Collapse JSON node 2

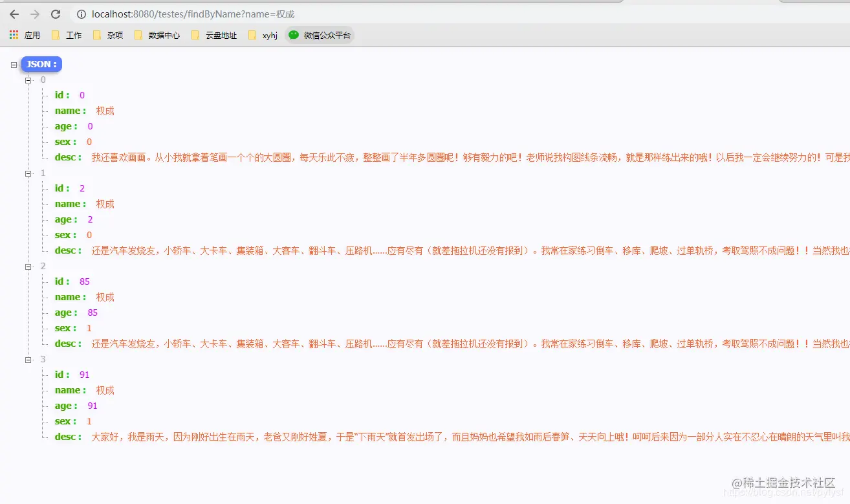click(x=28, y=266)
